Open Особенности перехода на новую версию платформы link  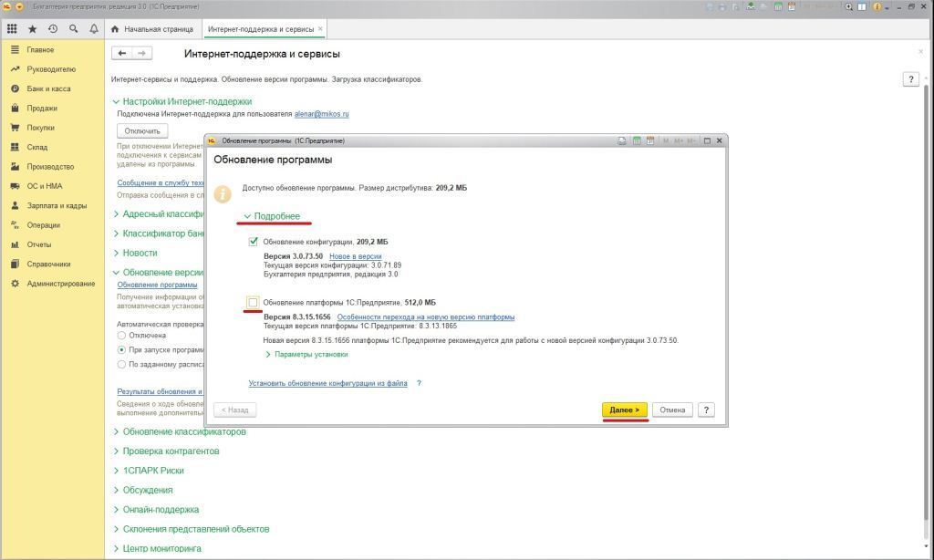(x=426, y=316)
